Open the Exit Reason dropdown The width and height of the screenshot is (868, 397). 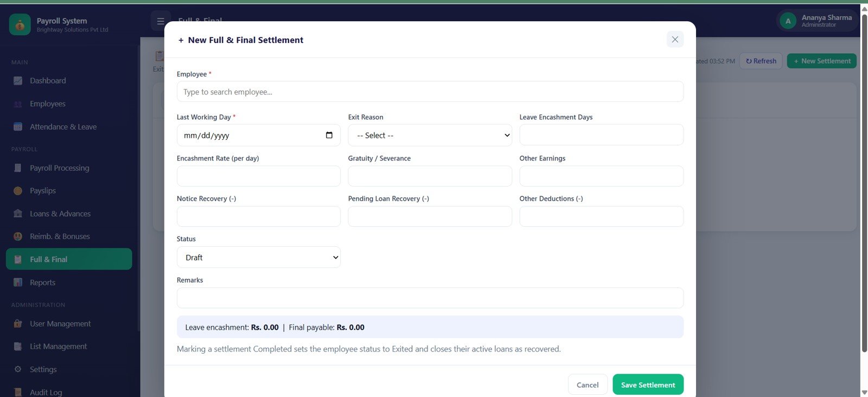click(x=430, y=135)
